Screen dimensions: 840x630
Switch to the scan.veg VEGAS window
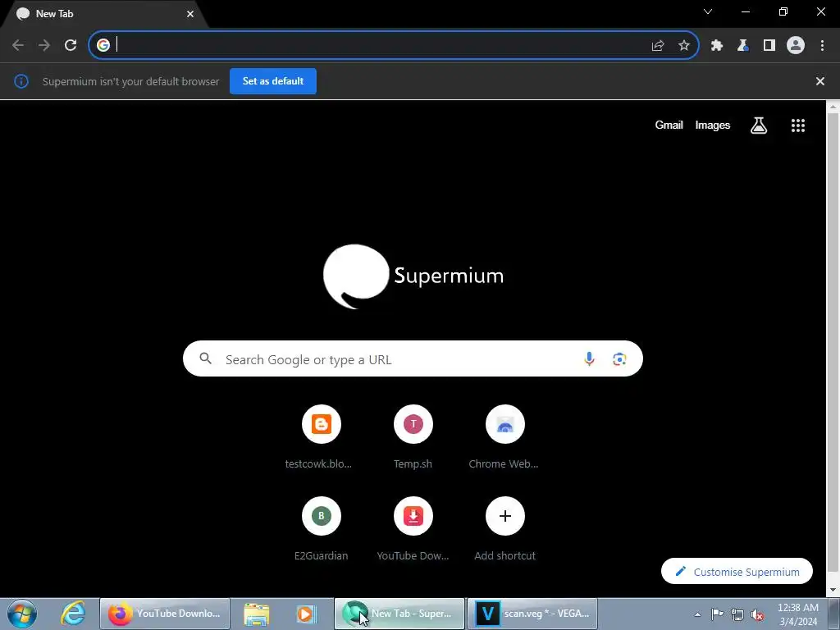532,614
